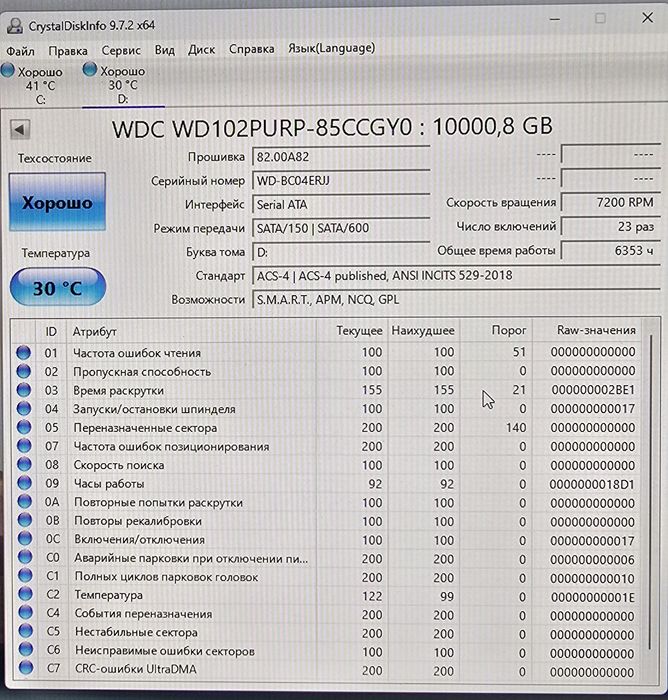Open the Файл menu
Viewport: 668px width, 700px height.
20,51
